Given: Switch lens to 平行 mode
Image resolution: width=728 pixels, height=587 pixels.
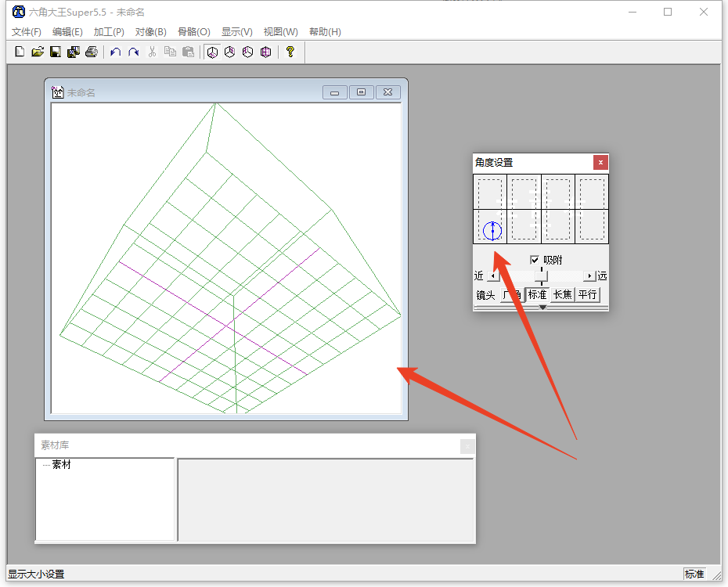Looking at the screenshot, I should (587, 295).
